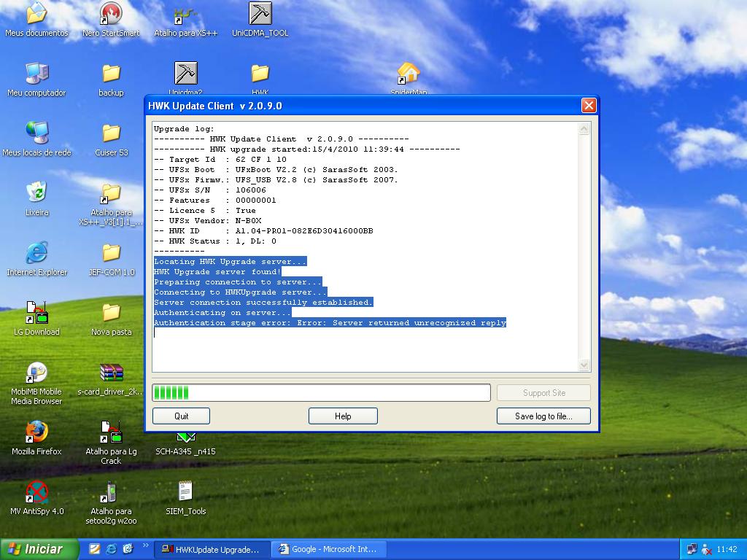This screenshot has width=747, height=560.
Task: Select the UniCDMA_TOOL desktop icon
Action: click(260, 20)
